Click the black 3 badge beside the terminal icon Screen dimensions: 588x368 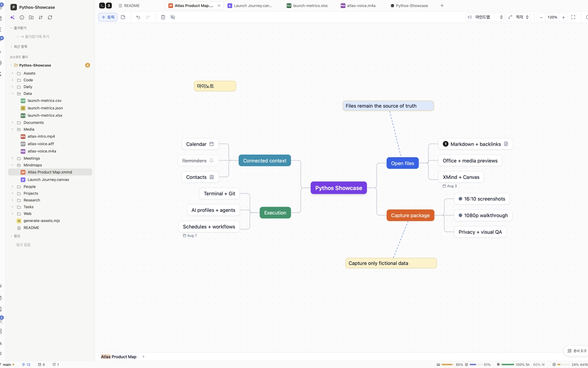[109, 6]
